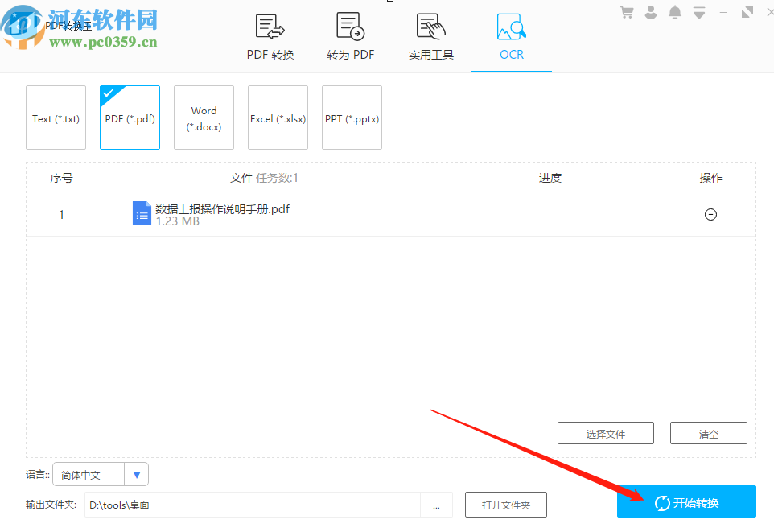
Task: Open the PDF 转换 tab
Action: point(270,37)
